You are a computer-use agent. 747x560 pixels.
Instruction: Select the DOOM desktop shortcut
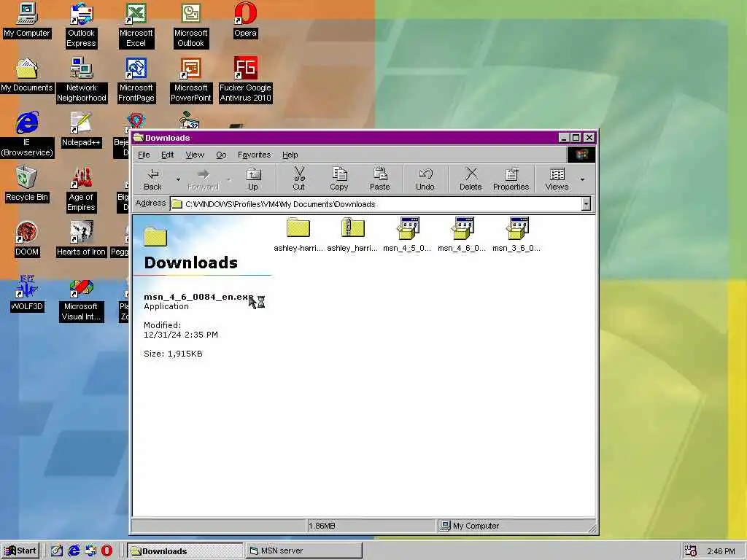(27, 239)
